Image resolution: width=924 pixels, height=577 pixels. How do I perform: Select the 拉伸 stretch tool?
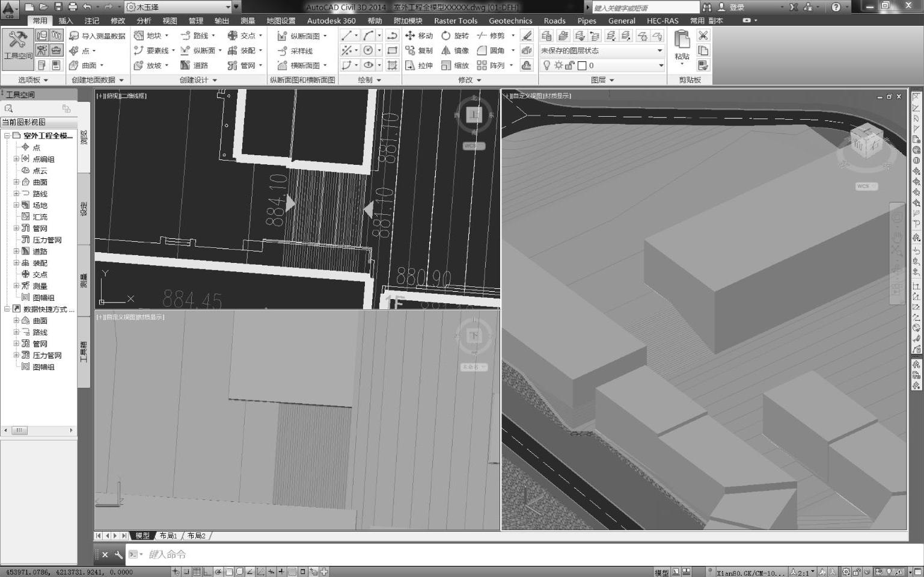click(420, 65)
